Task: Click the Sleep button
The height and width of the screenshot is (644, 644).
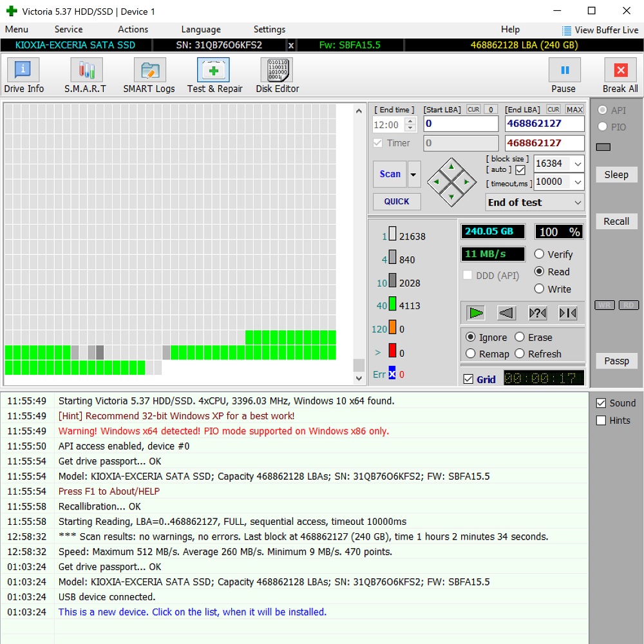Action: (x=616, y=175)
